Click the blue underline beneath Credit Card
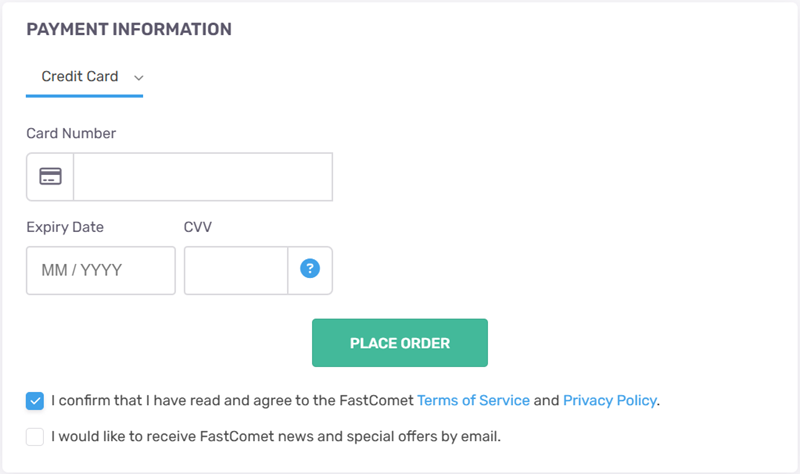 pos(85,96)
